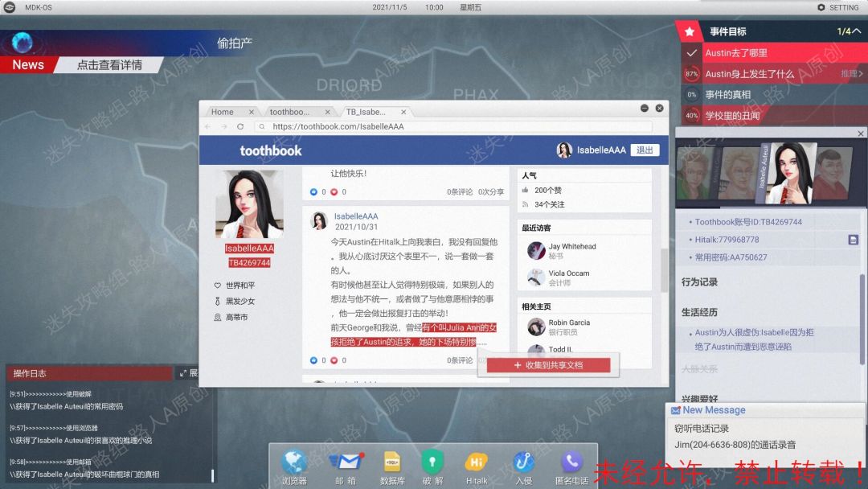This screenshot has height=489, width=868.
Task: Click the MDK-OS eye logo icon
Action: 10,7
